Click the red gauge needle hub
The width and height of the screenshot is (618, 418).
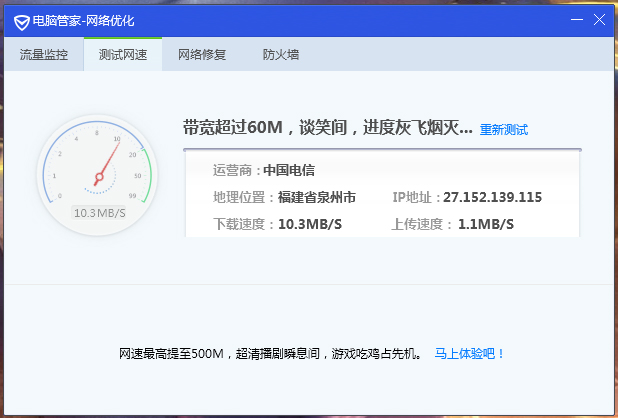coord(99,177)
